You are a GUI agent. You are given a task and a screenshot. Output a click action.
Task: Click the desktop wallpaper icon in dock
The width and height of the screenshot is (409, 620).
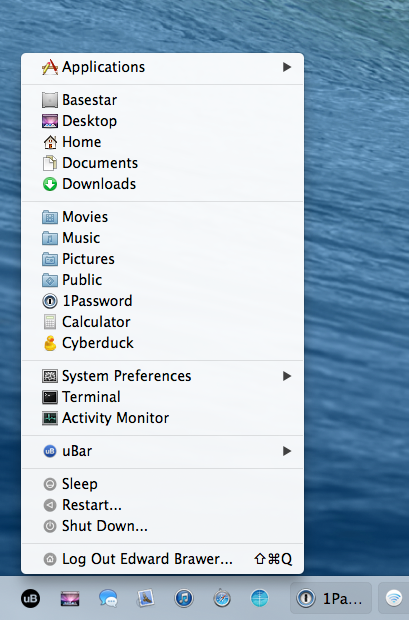(x=70, y=599)
